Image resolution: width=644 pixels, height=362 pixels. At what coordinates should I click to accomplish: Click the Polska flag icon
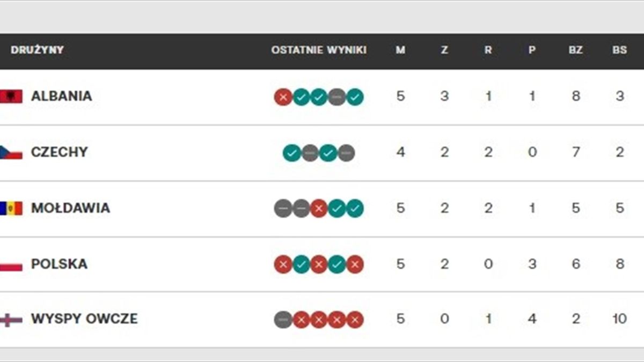tap(11, 264)
